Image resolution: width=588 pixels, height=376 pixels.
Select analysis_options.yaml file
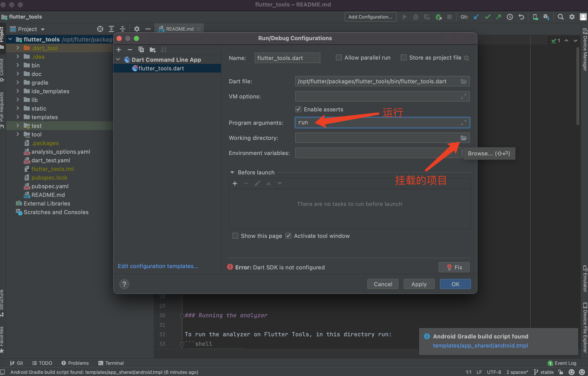coord(61,152)
